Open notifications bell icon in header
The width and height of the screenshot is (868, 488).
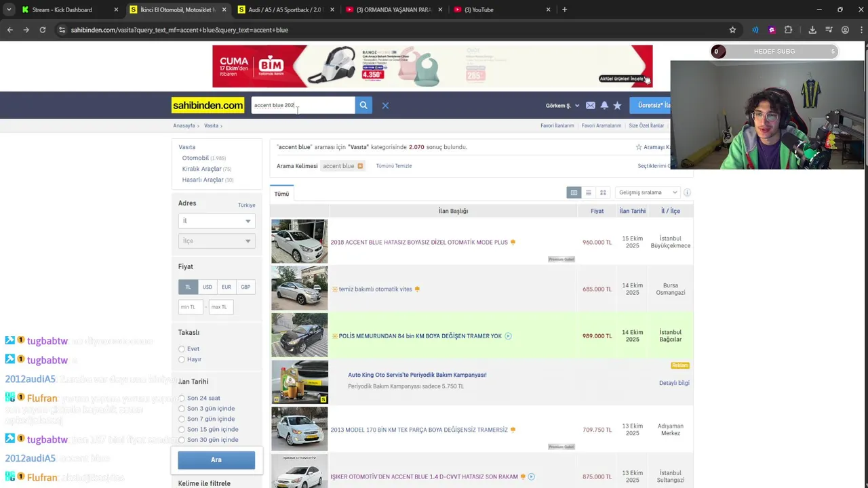[604, 105]
